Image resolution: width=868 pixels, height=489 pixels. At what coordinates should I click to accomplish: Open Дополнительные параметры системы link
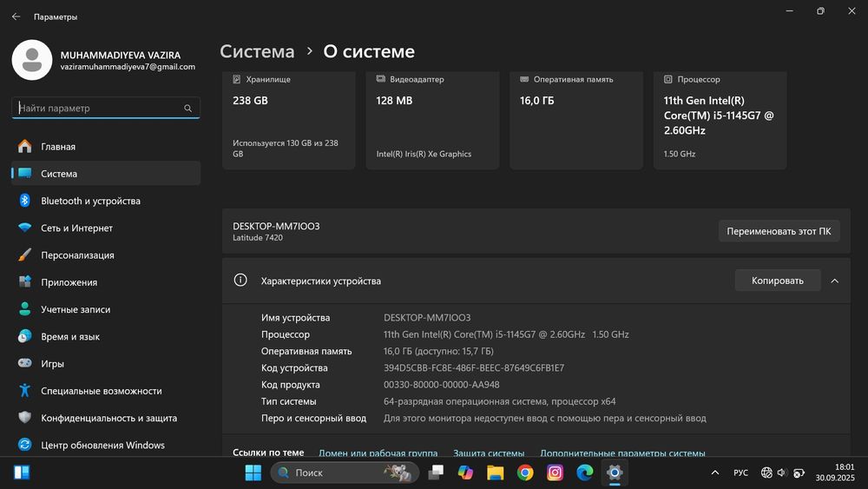point(622,453)
